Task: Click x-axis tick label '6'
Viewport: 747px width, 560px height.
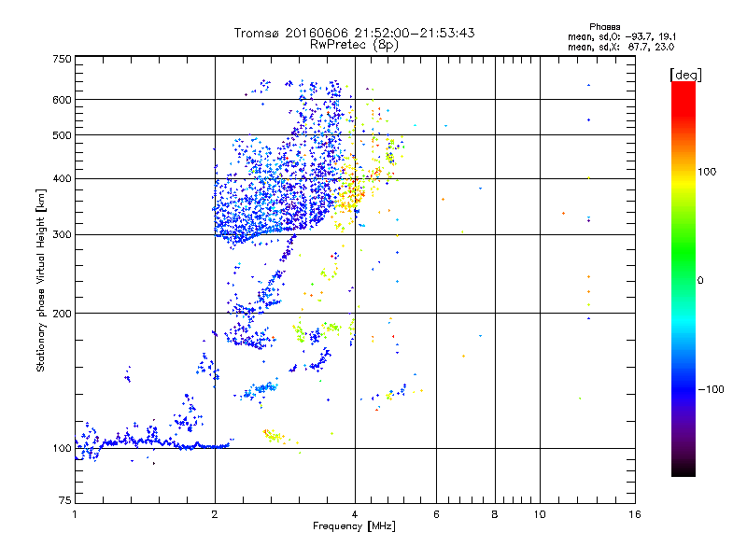Action: 436,514
